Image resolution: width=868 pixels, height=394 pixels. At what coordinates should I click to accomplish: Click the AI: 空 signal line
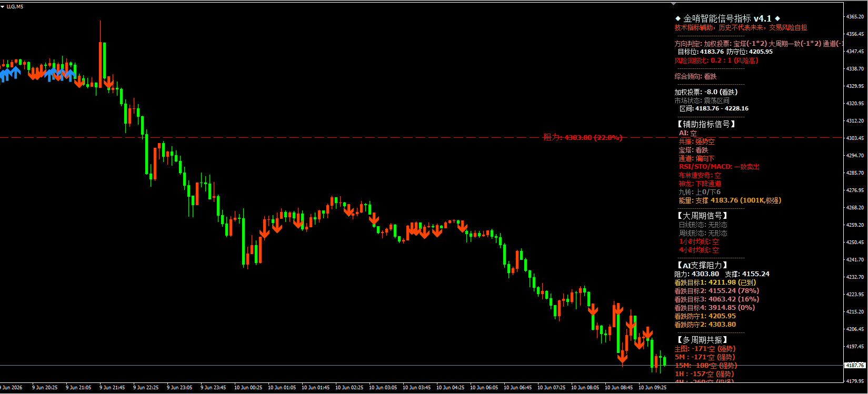(688, 133)
